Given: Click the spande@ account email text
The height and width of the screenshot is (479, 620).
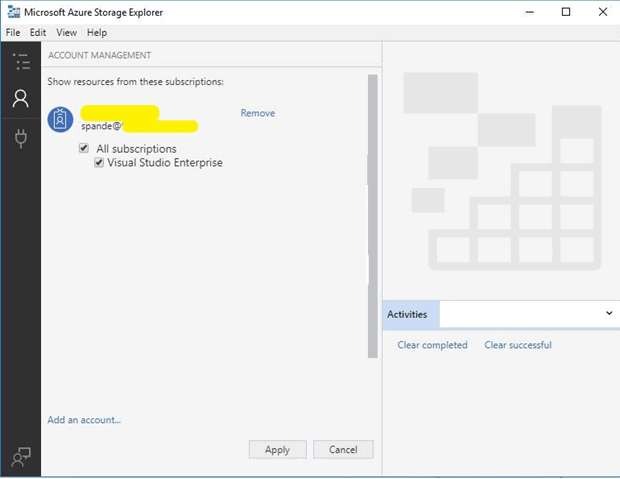Looking at the screenshot, I should click(101, 126).
